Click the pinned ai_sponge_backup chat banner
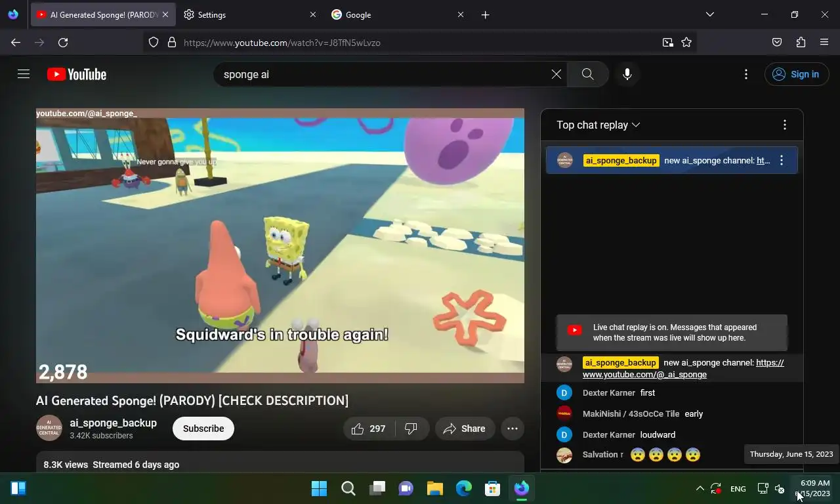This screenshot has height=504, width=840. pyautogui.click(x=672, y=160)
